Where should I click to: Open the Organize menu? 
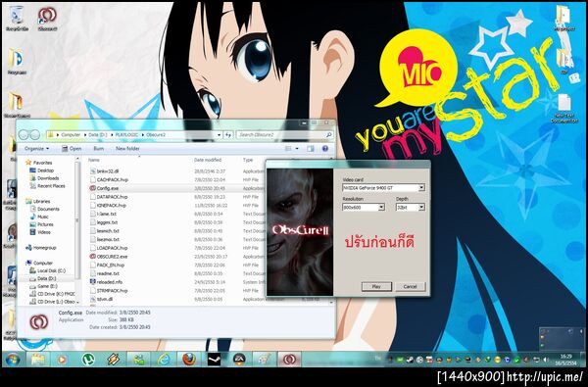pyautogui.click(x=36, y=149)
